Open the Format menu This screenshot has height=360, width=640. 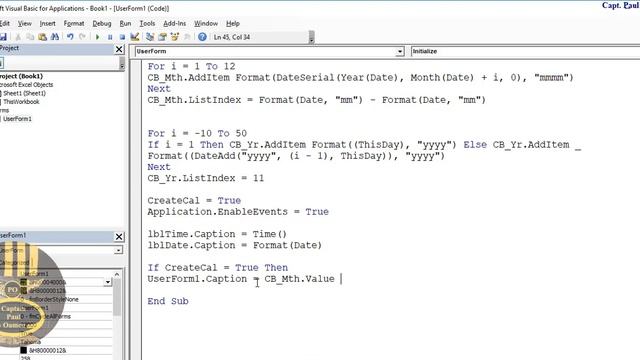pos(74,24)
